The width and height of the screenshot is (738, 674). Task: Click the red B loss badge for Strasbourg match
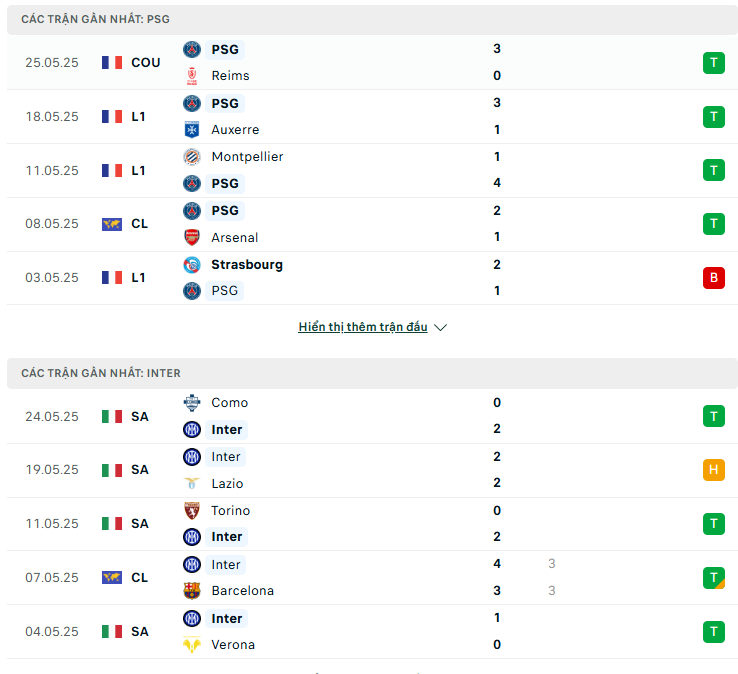(x=714, y=278)
